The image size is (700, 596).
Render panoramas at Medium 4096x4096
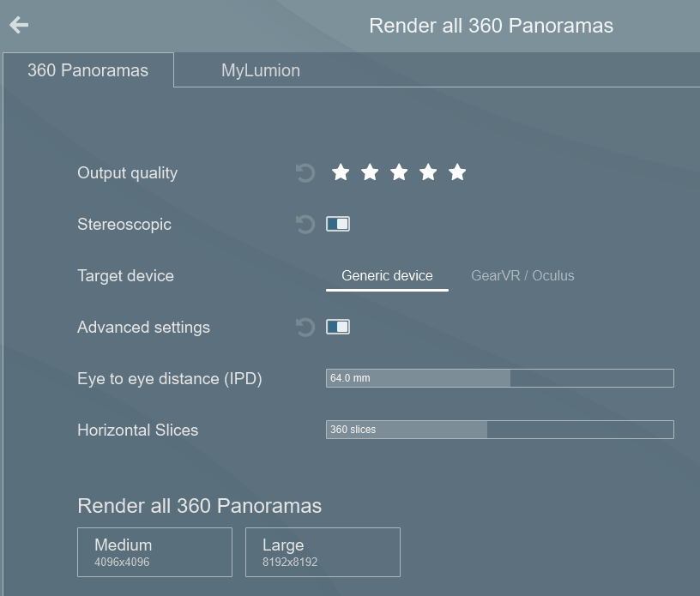154,552
